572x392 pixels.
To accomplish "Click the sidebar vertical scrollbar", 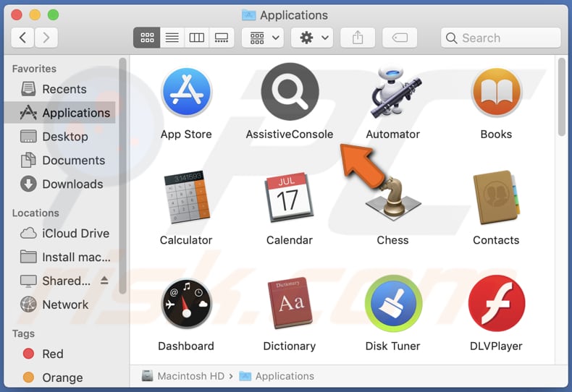I will (122, 176).
